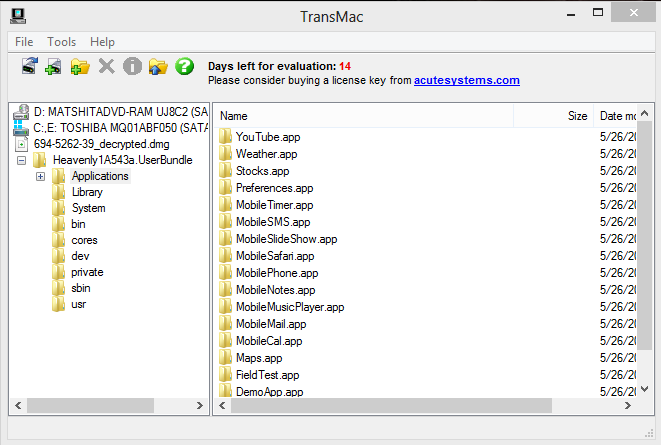
Task: Click the Library folder icon in tree
Action: click(x=59, y=192)
